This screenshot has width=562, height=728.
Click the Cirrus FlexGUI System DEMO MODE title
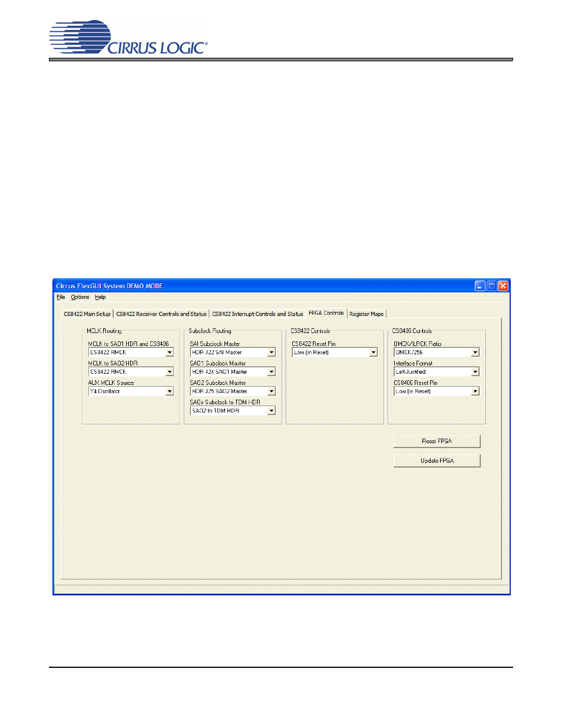coord(110,286)
